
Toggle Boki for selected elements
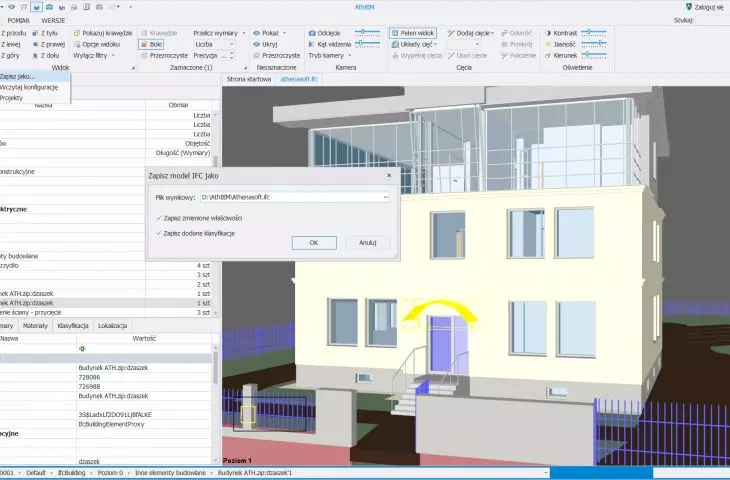tap(151, 44)
